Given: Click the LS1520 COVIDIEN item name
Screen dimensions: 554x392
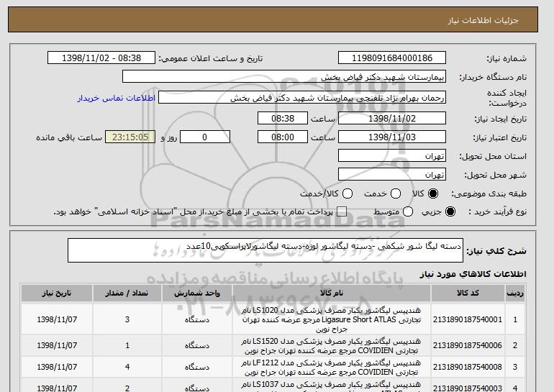Looking at the screenshot, I should pos(332,346).
